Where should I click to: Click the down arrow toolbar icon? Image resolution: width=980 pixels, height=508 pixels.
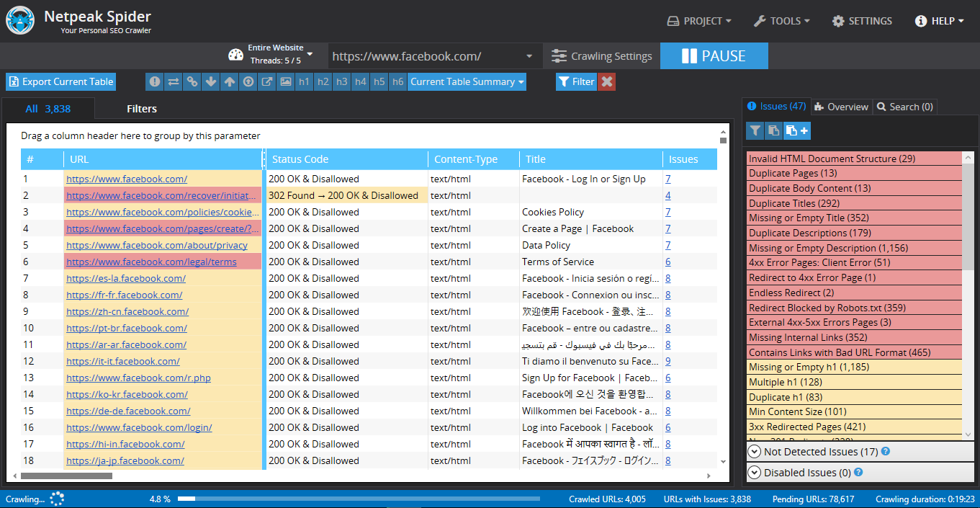211,81
